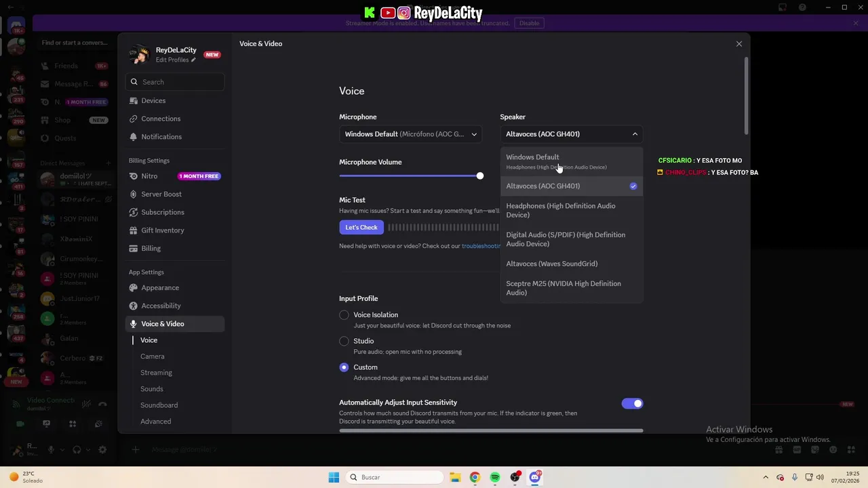The height and width of the screenshot is (488, 868).
Task: Open the troubleshooting guide link
Action: pyautogui.click(x=481, y=246)
